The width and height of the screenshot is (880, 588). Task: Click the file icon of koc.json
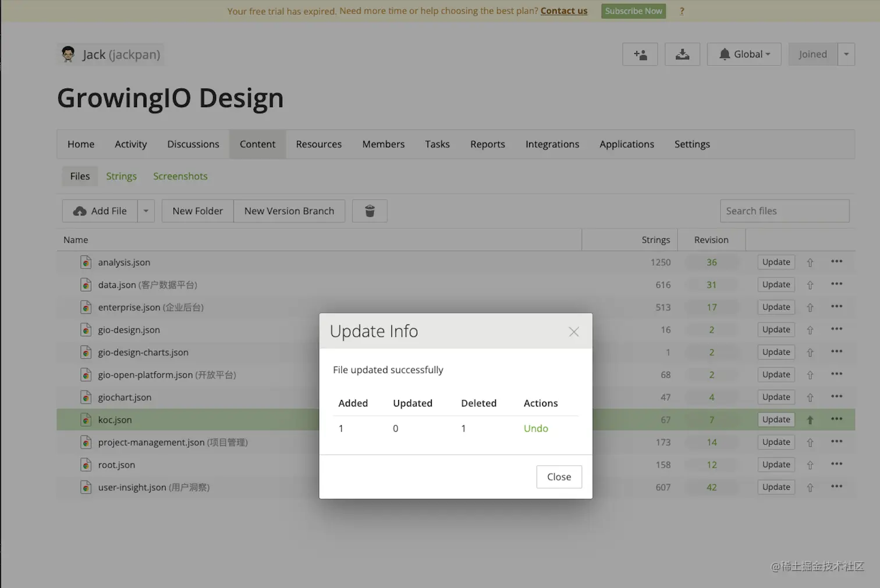(x=86, y=420)
